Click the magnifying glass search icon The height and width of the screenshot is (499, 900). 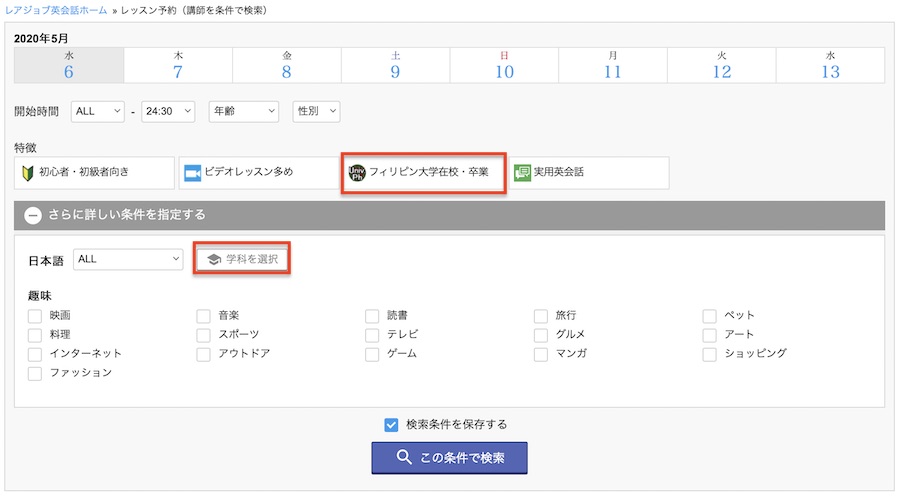(x=404, y=458)
